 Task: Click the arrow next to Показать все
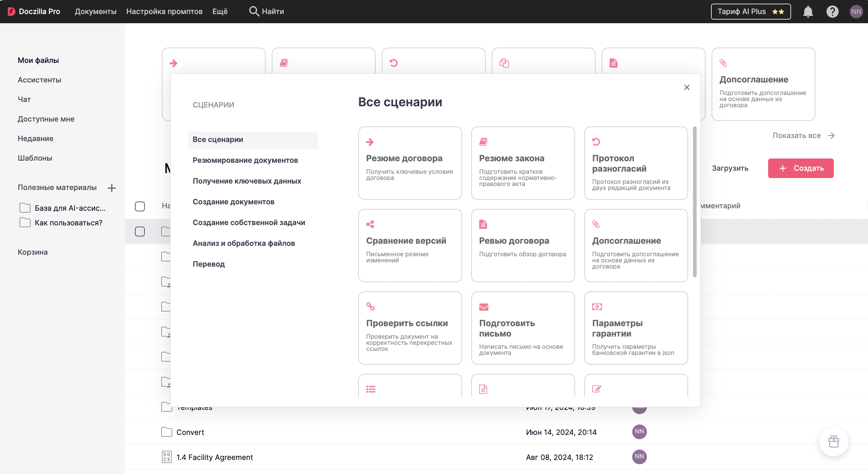tap(831, 135)
